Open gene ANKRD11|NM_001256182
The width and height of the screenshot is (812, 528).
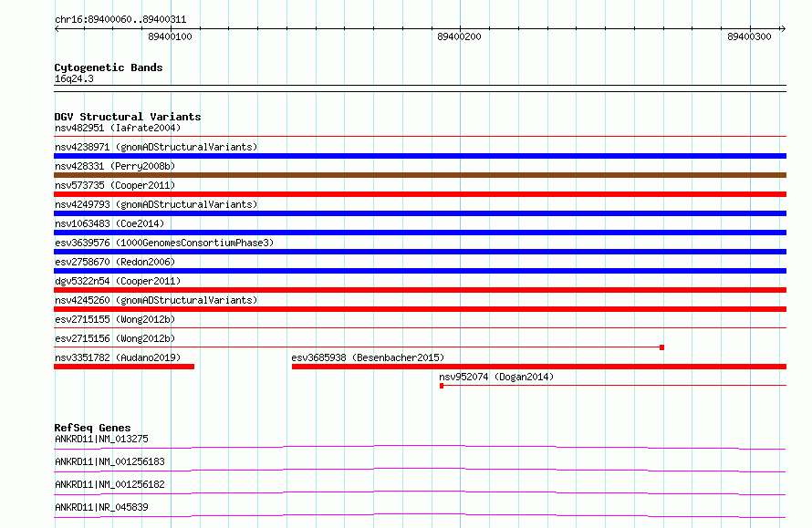[x=109, y=484]
